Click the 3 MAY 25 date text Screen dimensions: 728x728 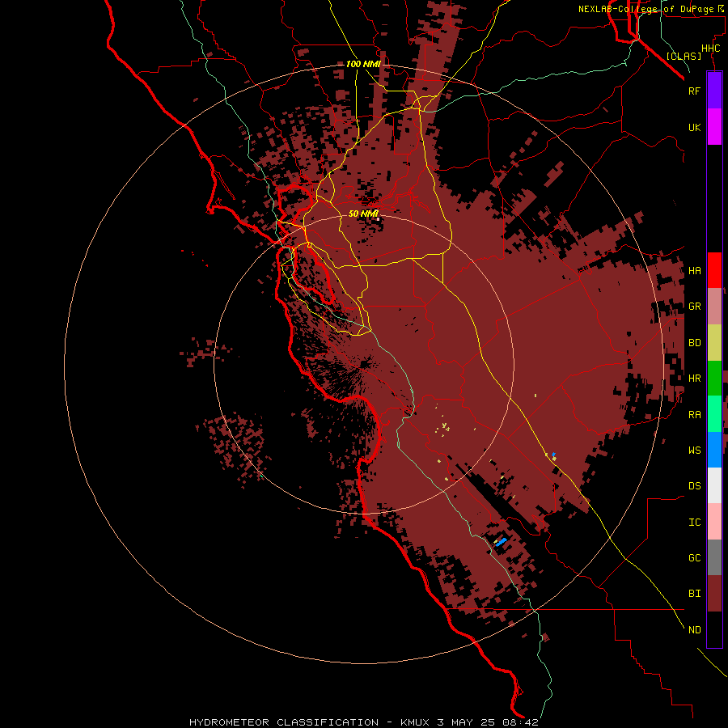click(x=467, y=722)
